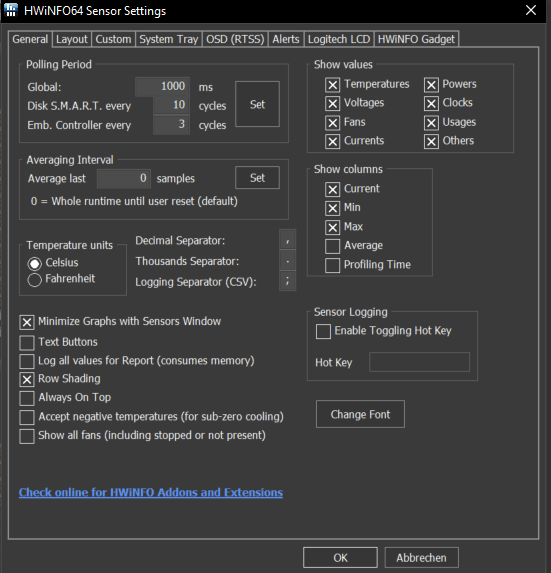This screenshot has width=551, height=573.
Task: Switch to the Layout tab
Action: [x=72, y=39]
